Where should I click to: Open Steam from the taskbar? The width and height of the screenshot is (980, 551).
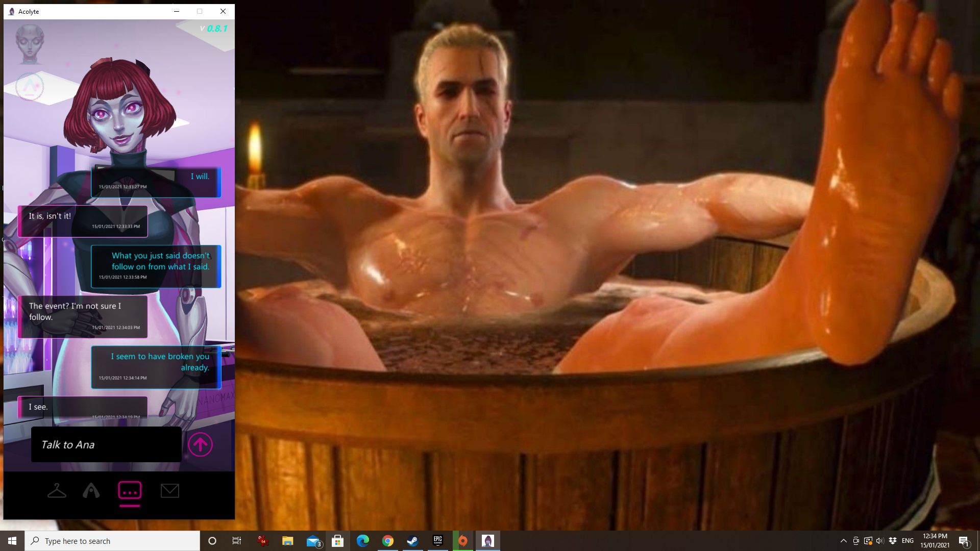pos(412,541)
